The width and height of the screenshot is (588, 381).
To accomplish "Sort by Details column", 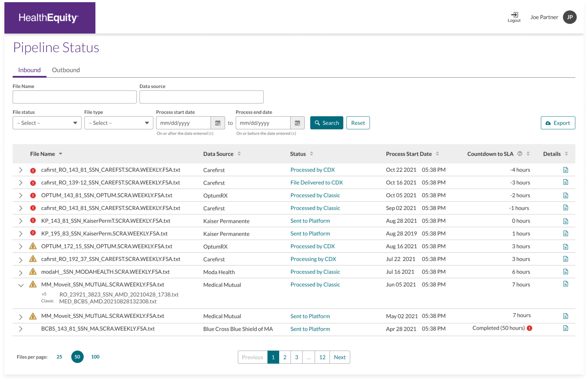I will 566,154.
